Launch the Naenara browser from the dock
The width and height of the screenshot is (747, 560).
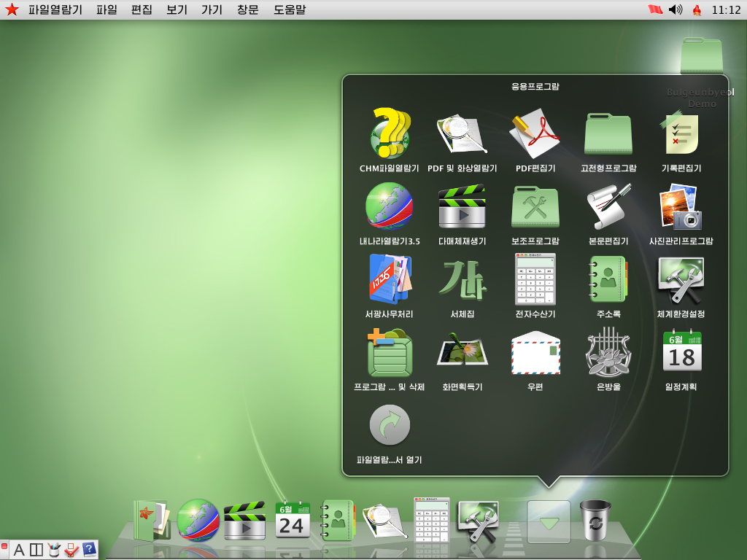coord(198,521)
